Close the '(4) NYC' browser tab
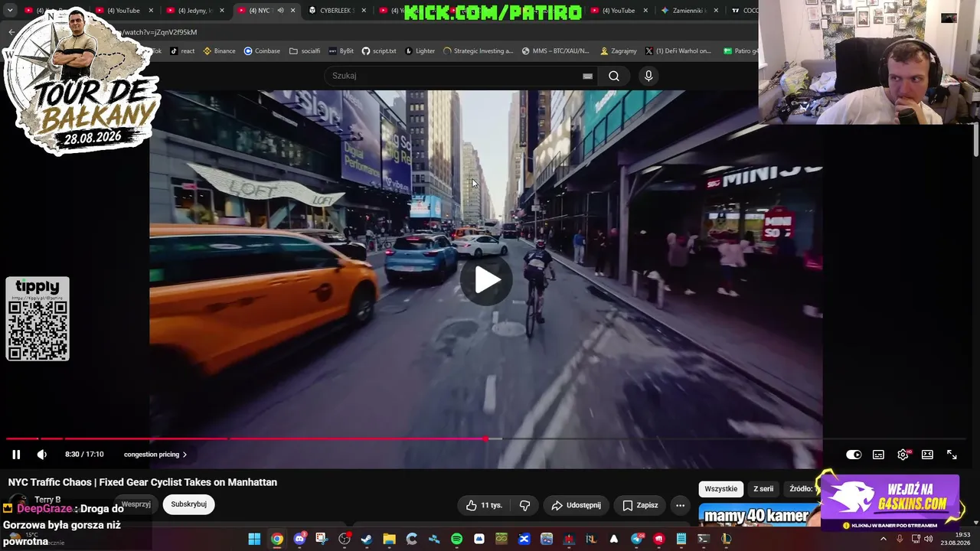The image size is (980, 551). (292, 11)
